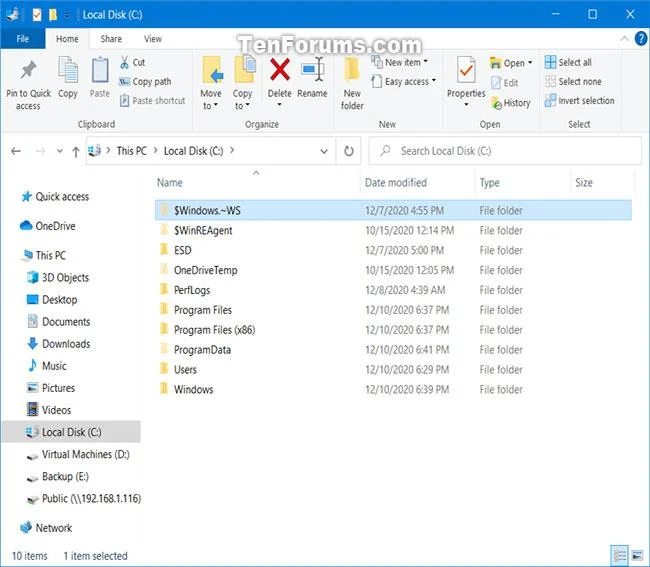Sort by Type column header

490,183
